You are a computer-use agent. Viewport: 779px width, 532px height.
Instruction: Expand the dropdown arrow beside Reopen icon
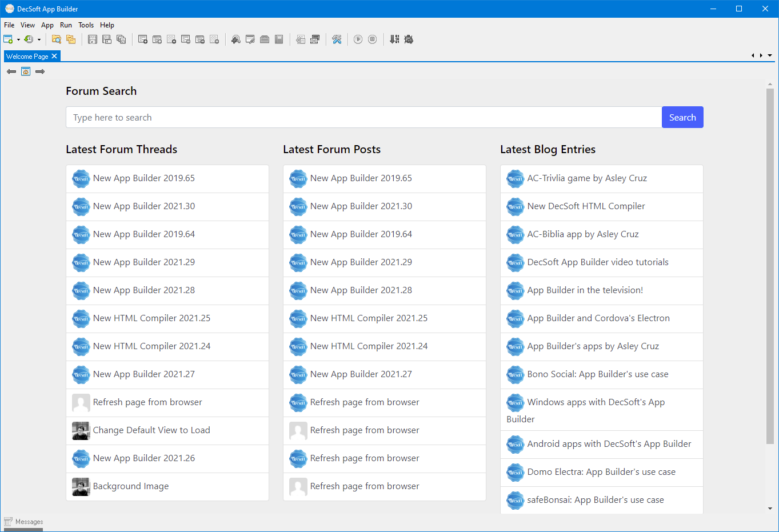click(39, 39)
